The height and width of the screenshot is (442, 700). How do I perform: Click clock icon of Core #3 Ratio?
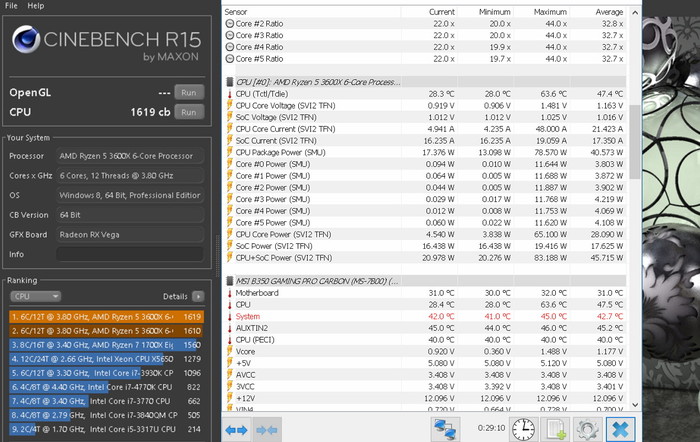pyautogui.click(x=229, y=35)
